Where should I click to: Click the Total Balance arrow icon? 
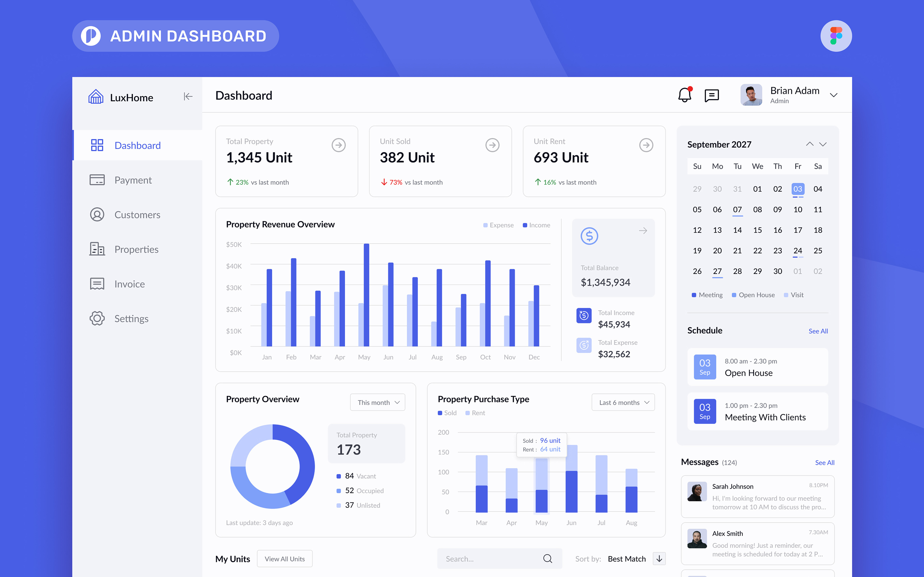[x=643, y=231]
